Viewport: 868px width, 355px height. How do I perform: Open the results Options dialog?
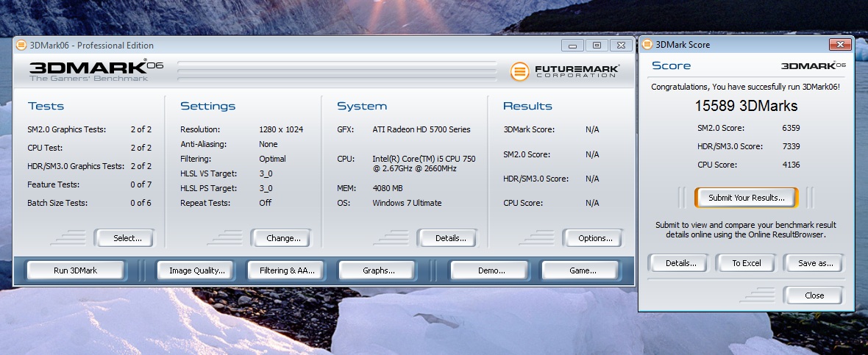[593, 238]
